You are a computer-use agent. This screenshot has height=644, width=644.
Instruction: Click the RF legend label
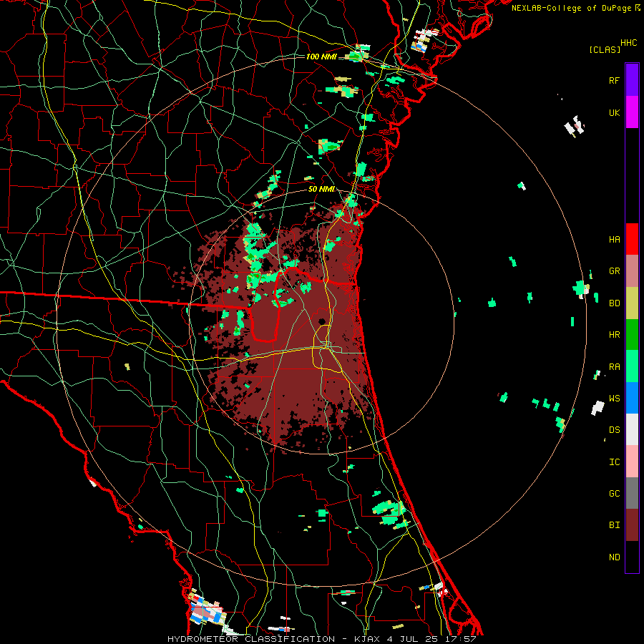point(614,80)
